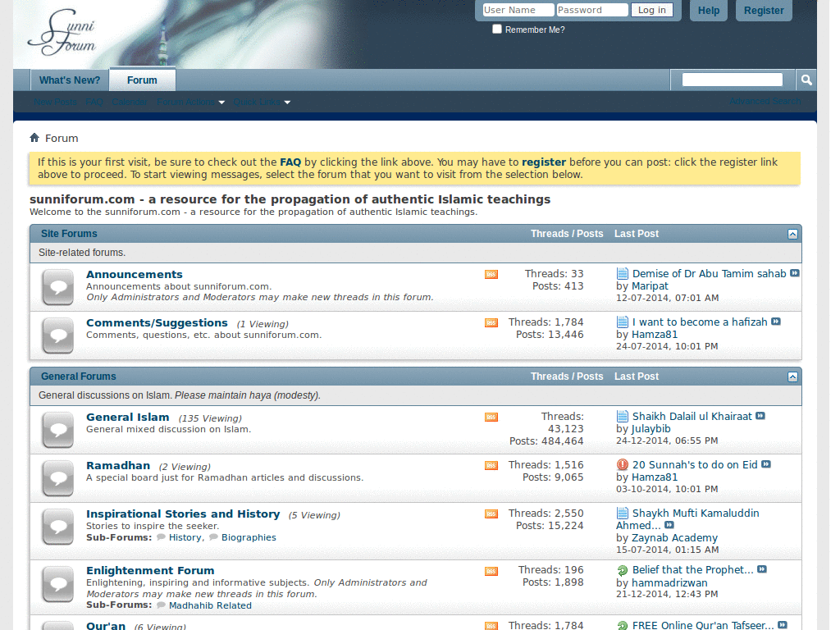
Task: Click the search magnifier button
Action: [x=806, y=80]
